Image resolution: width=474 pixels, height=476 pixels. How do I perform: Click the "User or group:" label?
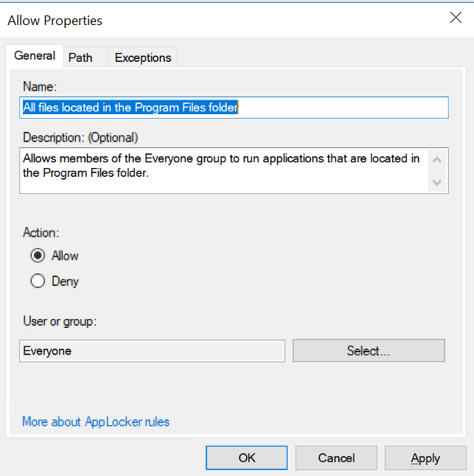[60, 321]
